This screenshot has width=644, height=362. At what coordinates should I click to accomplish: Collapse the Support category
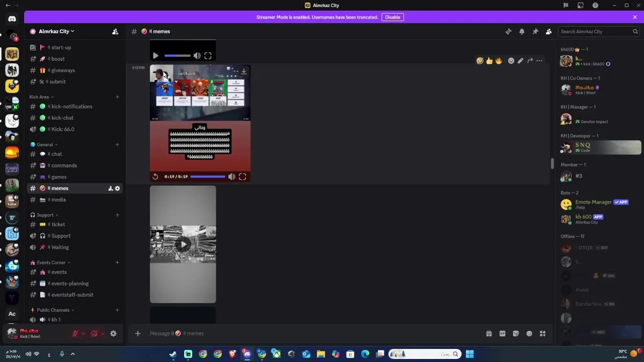click(44, 215)
